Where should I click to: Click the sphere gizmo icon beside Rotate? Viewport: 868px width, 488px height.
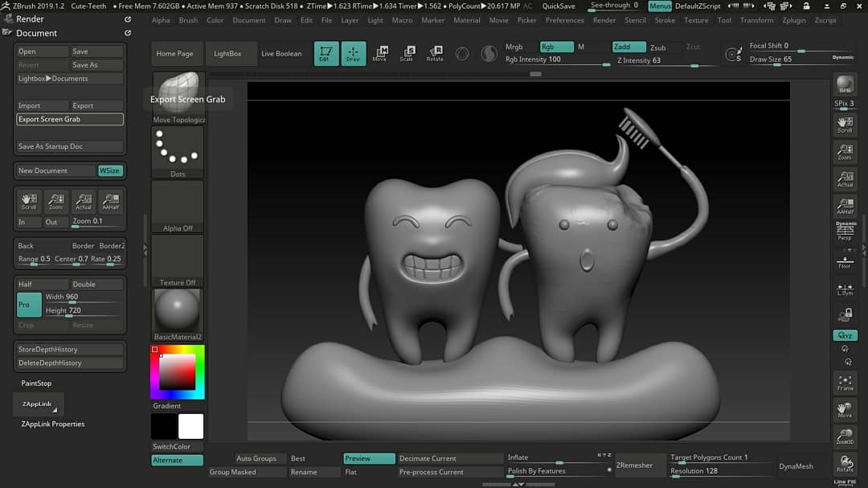[x=462, y=54]
